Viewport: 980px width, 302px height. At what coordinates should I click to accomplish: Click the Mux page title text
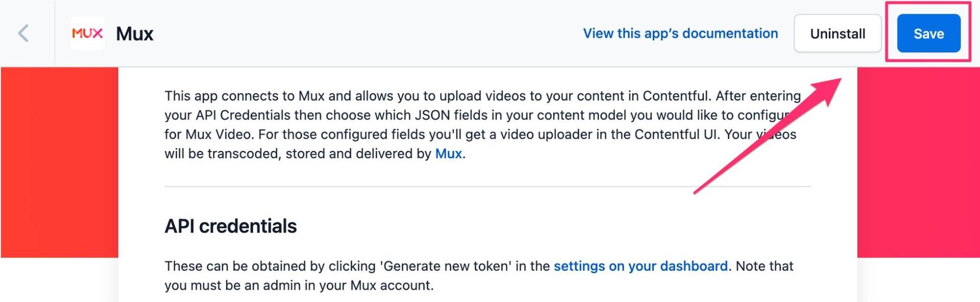click(x=134, y=33)
